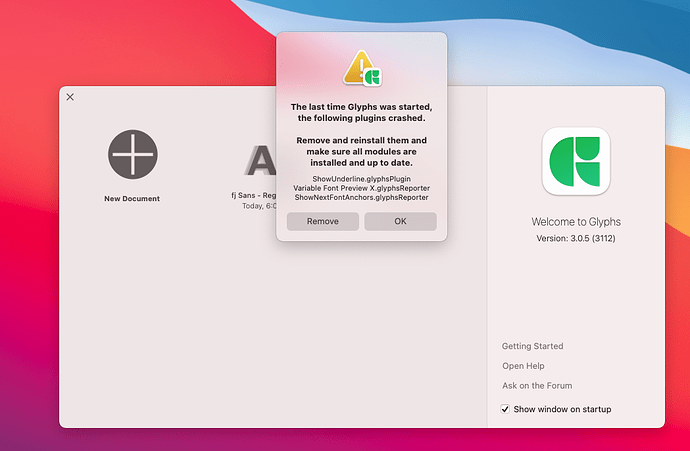
Task: Click ShowNextFontAnchors.glyphsReporter entry
Action: coord(361,197)
